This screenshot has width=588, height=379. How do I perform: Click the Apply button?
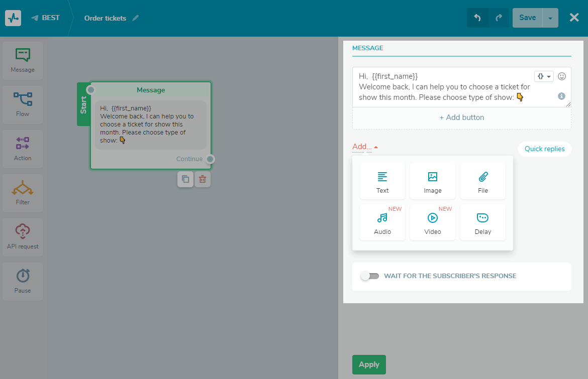(x=369, y=364)
